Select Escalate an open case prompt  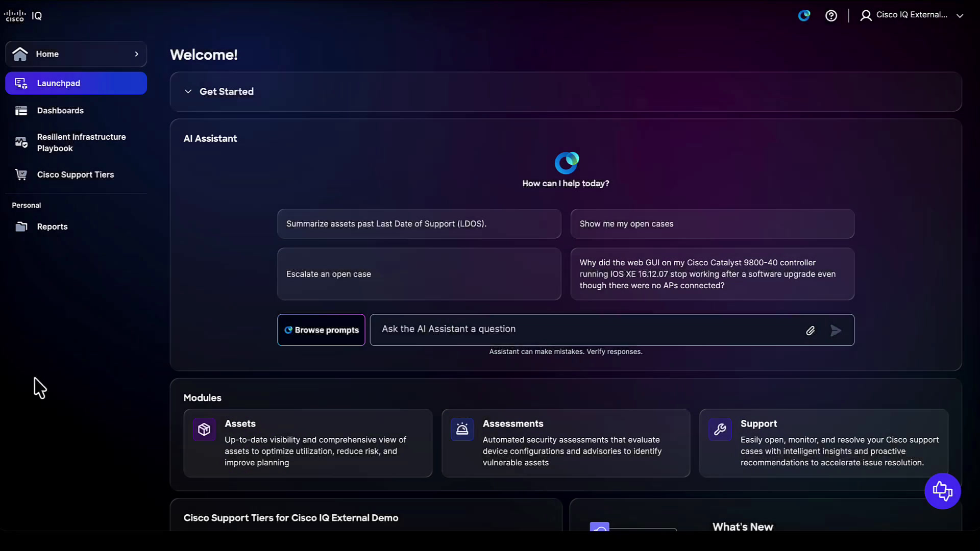pos(419,274)
